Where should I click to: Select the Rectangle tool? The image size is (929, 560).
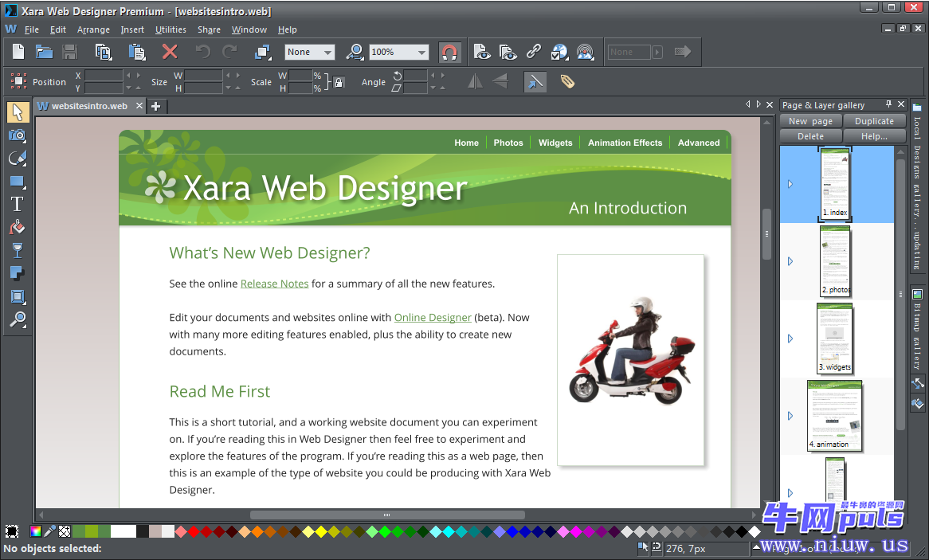click(18, 182)
